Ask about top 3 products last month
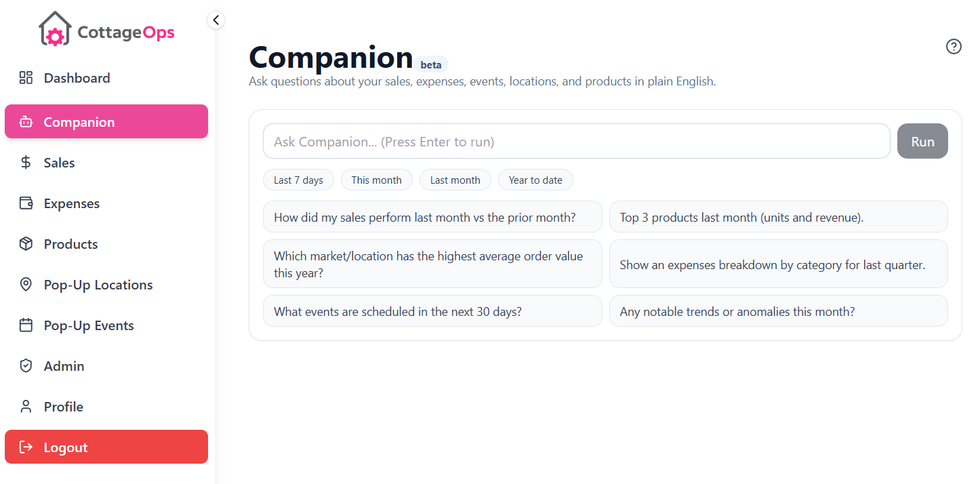The height and width of the screenshot is (484, 980). [x=778, y=216]
